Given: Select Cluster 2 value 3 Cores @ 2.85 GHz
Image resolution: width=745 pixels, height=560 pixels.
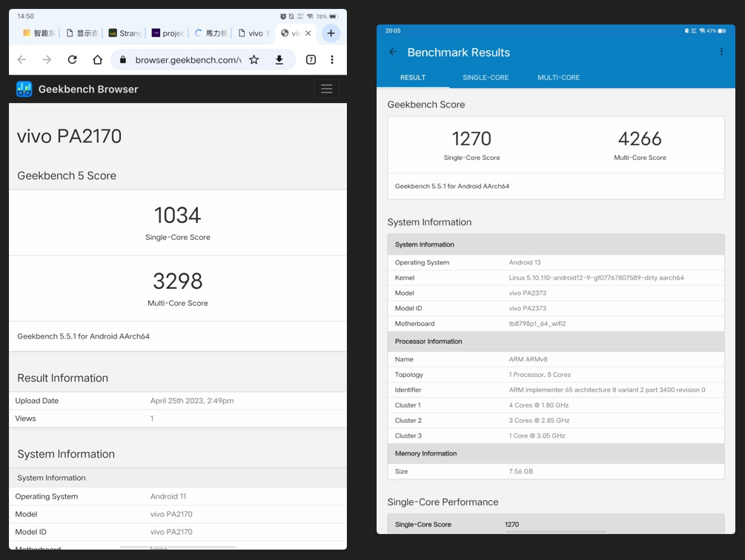Looking at the screenshot, I should [x=539, y=420].
